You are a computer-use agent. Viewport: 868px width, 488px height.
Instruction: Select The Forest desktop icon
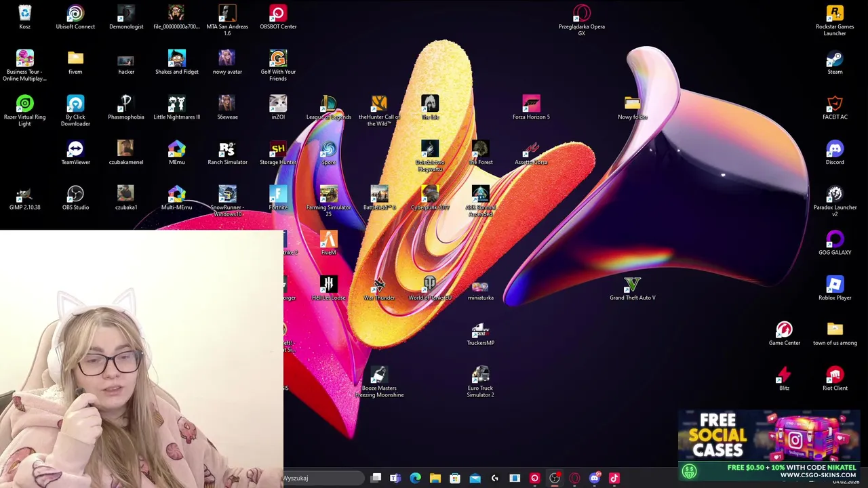coord(480,153)
